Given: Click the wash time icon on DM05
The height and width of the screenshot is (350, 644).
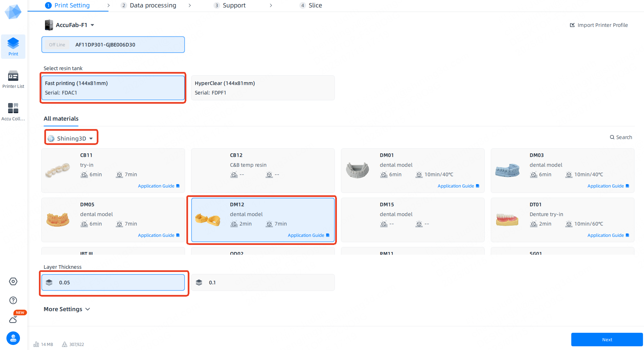Looking at the screenshot, I should click(84, 224).
